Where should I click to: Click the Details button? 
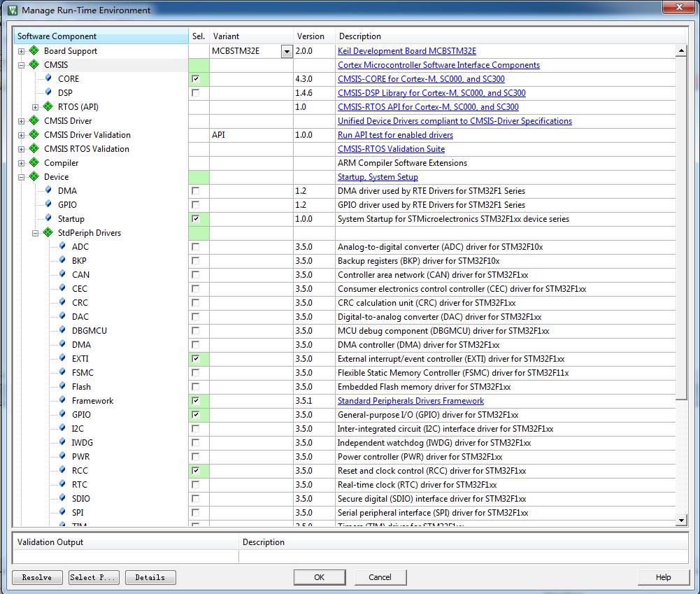(x=150, y=577)
